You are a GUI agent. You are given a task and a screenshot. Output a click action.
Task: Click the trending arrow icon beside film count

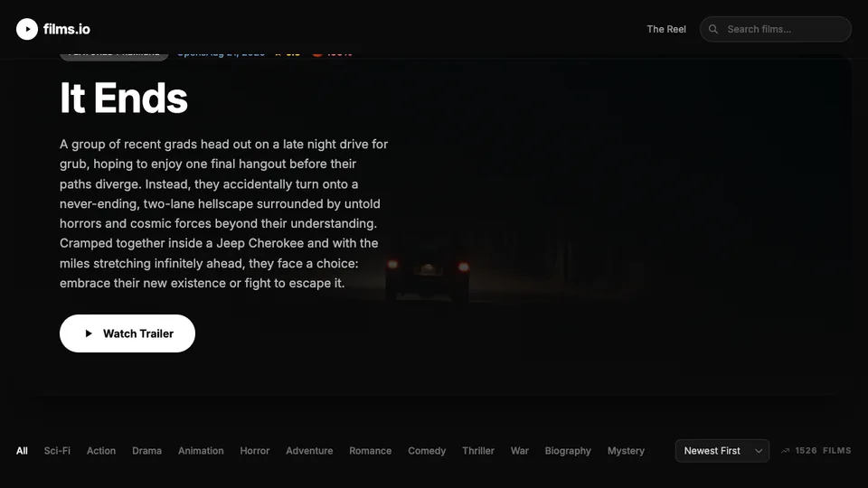pos(785,451)
